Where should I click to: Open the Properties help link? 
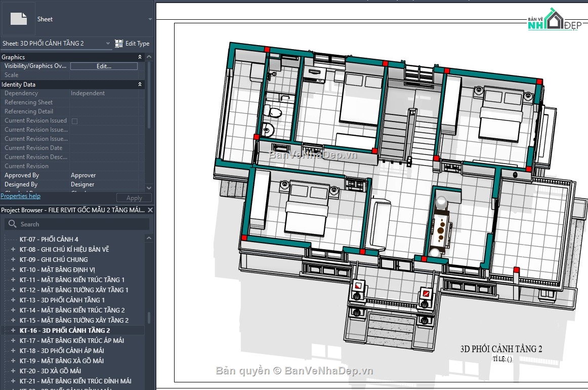pyautogui.click(x=21, y=196)
